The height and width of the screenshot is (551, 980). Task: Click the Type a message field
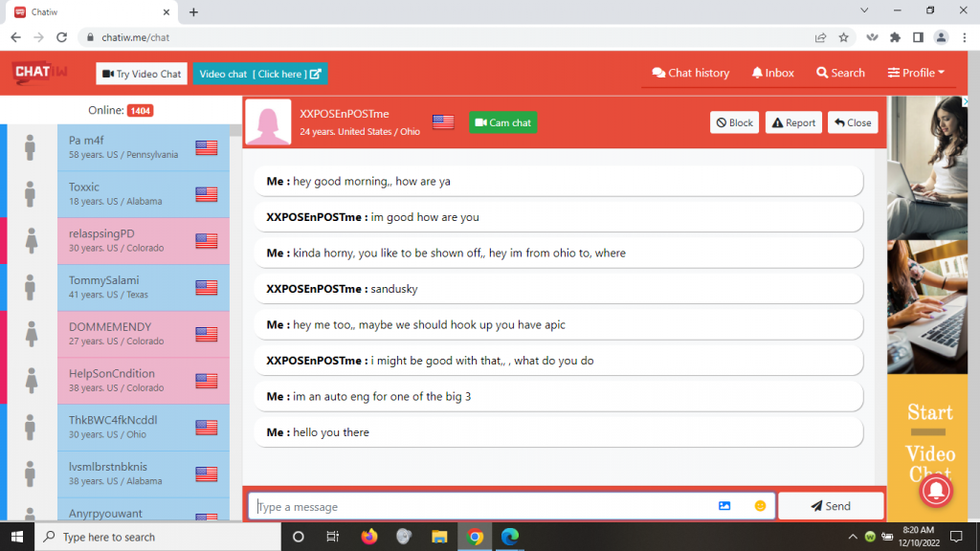coord(479,506)
